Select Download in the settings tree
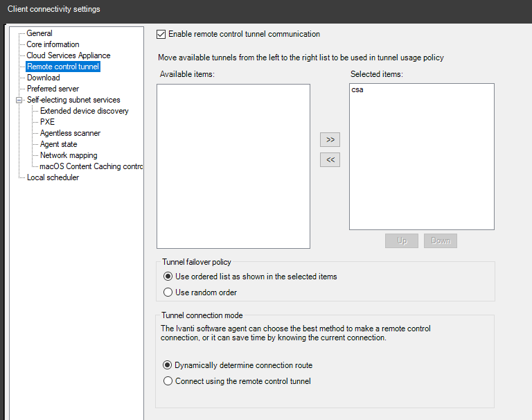Viewport: 532px width, 420px height. (x=43, y=78)
